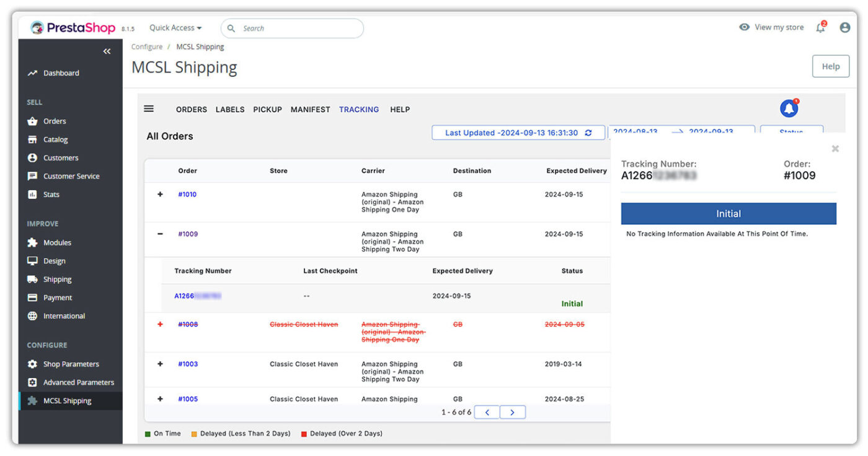Click the Expected Delivery column header in orders table
The height and width of the screenshot is (456, 868).
point(577,171)
